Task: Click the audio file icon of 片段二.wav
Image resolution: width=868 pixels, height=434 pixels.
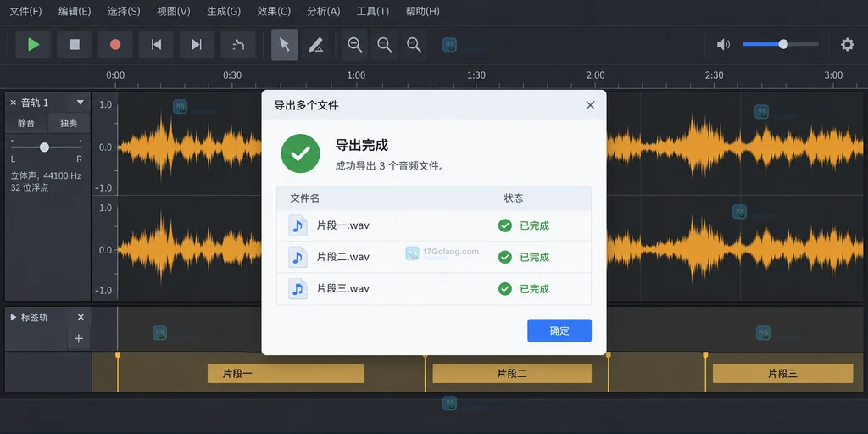Action: tap(298, 257)
